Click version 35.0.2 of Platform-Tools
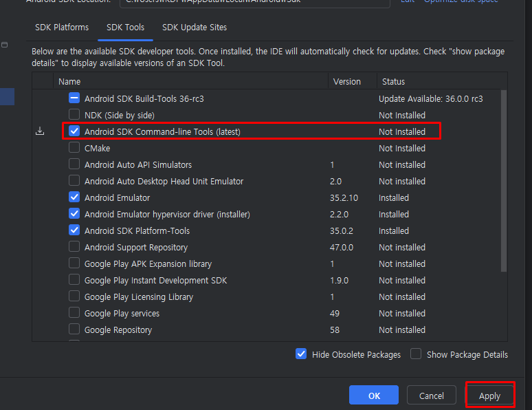Viewport: 532px width, 410px height. [x=342, y=231]
